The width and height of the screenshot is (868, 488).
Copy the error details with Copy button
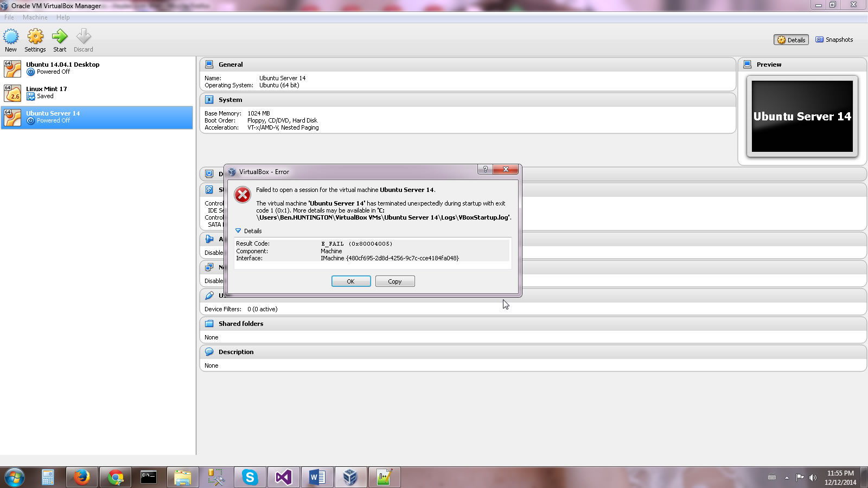point(395,281)
